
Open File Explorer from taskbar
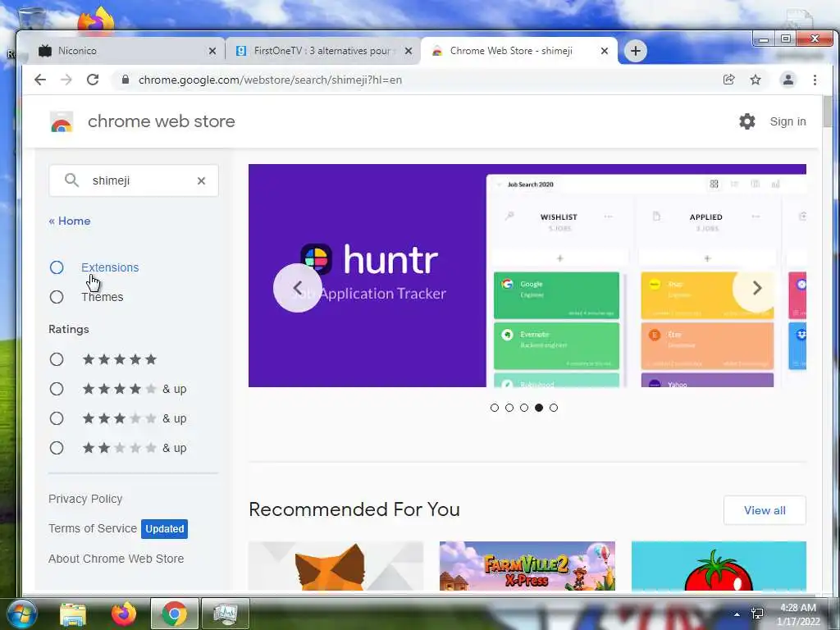(x=73, y=614)
